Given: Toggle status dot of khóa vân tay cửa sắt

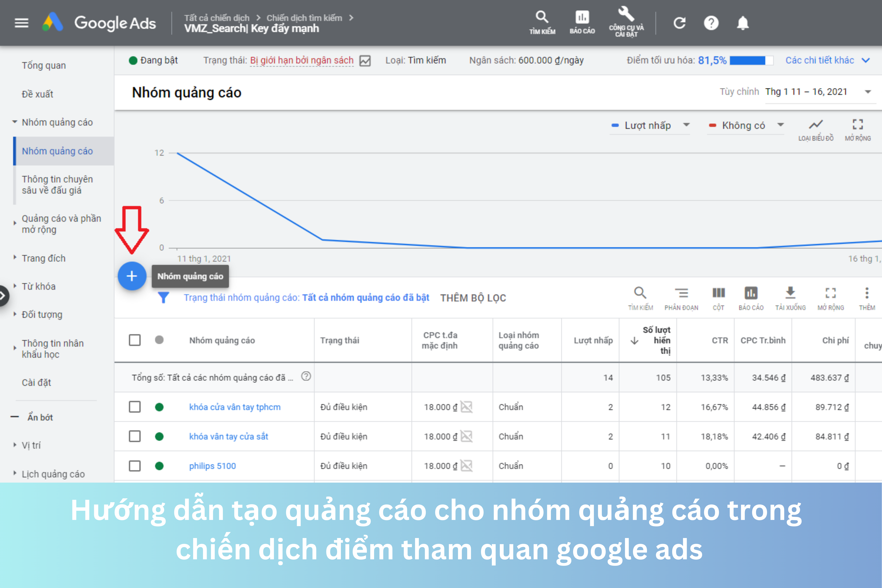Looking at the screenshot, I should click(x=159, y=436).
